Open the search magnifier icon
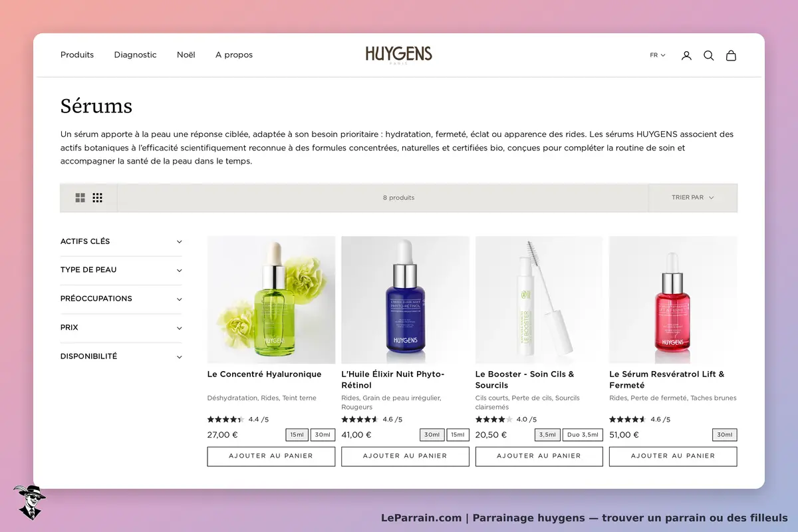 point(709,55)
